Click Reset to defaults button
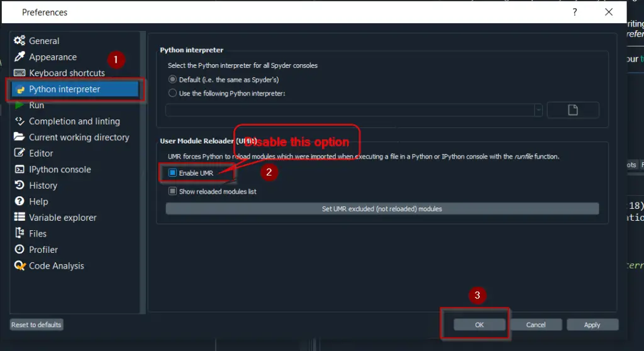 pos(36,325)
